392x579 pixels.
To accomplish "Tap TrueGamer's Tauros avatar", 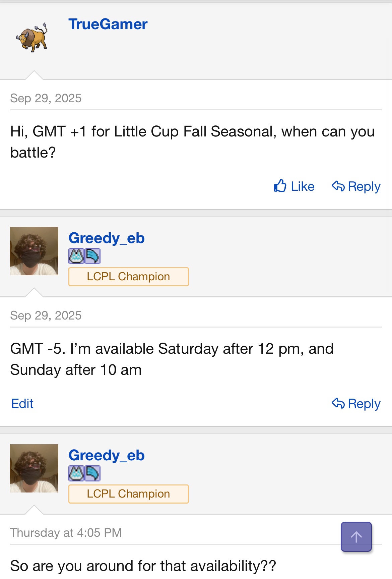I will 32,37.
